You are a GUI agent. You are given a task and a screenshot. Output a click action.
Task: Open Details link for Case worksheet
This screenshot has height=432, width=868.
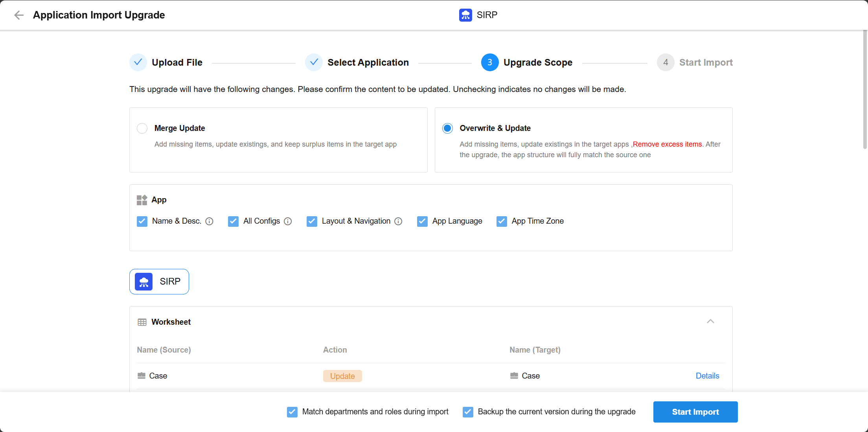pyautogui.click(x=707, y=376)
